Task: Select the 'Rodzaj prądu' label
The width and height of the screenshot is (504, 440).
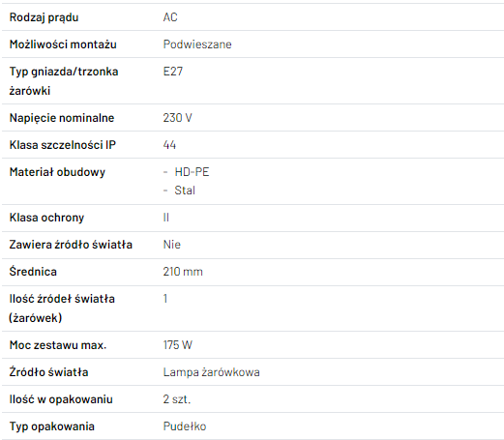Action: click(x=44, y=17)
